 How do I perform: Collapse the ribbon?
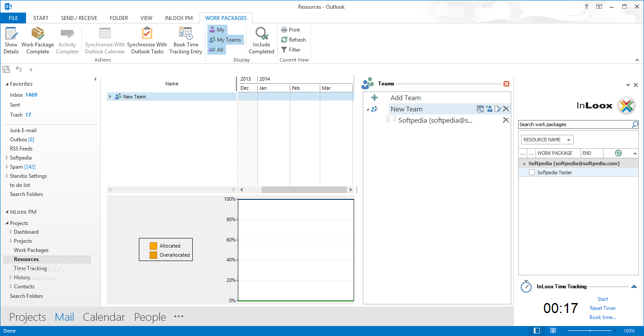click(x=637, y=60)
